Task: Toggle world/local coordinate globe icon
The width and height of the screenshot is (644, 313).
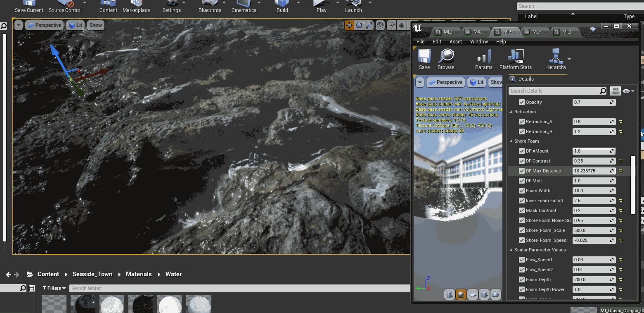Action: [x=380, y=26]
